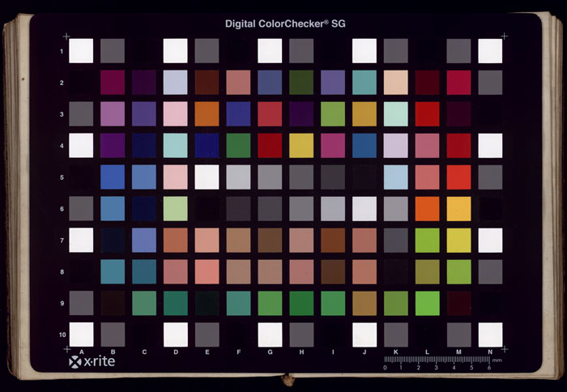
Task: Select the burgundy patch at B2
Action: 113,83
